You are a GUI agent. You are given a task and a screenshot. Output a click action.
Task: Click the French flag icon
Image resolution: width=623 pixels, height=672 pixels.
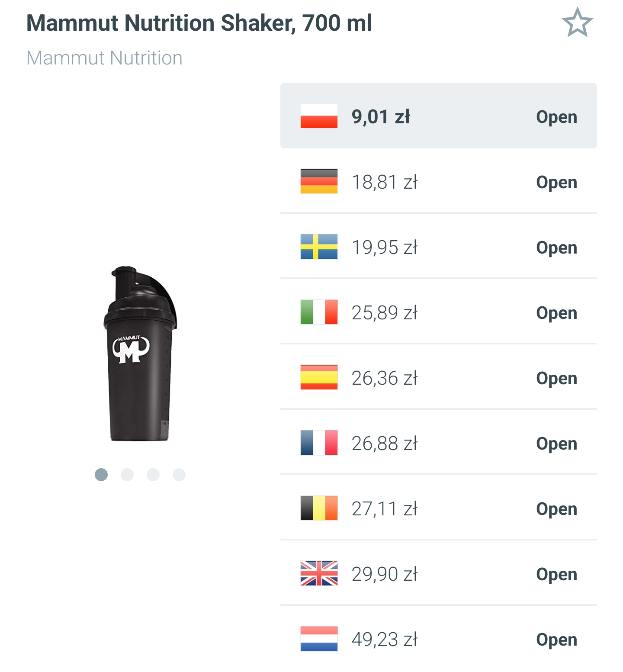319,444
